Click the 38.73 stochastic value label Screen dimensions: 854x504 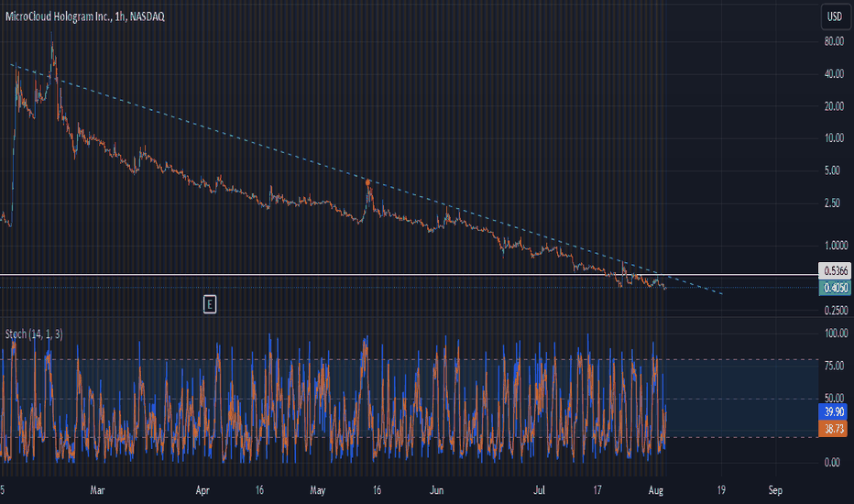pos(833,429)
